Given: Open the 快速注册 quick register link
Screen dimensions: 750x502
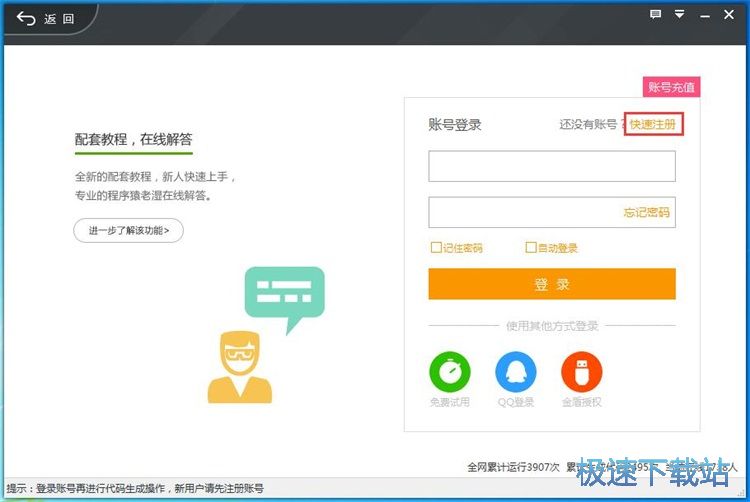Looking at the screenshot, I should 653,124.
